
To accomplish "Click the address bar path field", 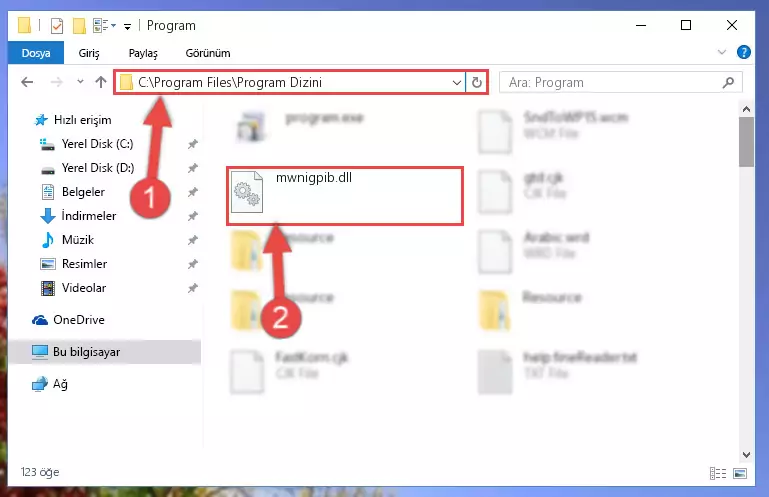I will click(x=289, y=82).
